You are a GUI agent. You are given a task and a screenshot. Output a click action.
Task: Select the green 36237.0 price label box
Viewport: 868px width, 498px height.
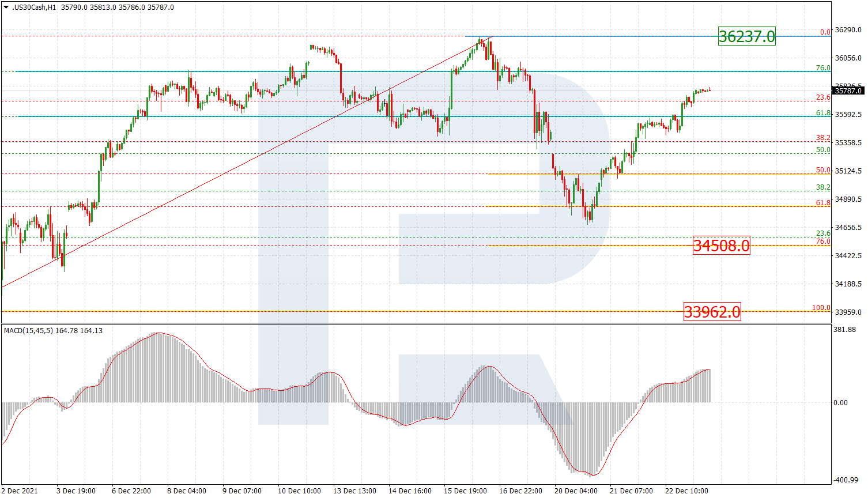click(746, 36)
